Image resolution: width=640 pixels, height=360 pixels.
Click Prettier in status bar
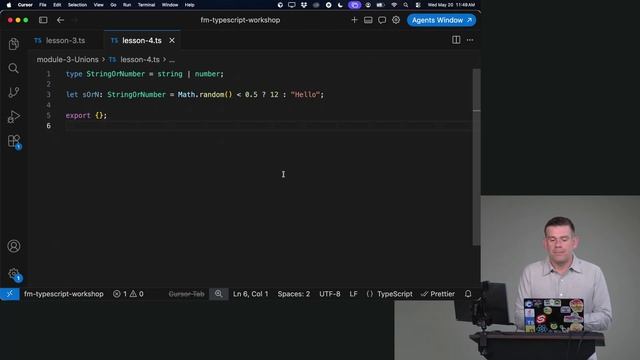pos(438,294)
